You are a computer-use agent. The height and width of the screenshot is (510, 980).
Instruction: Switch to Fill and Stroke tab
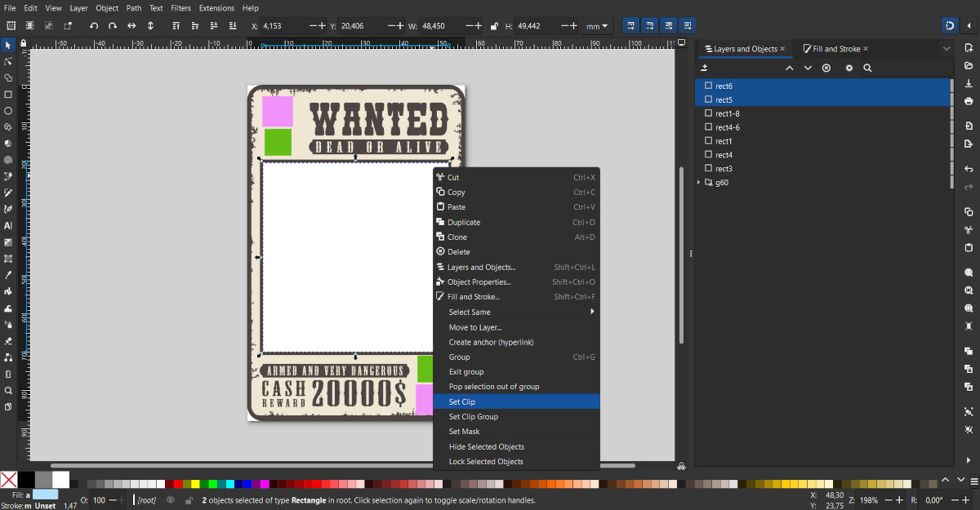[x=837, y=49]
